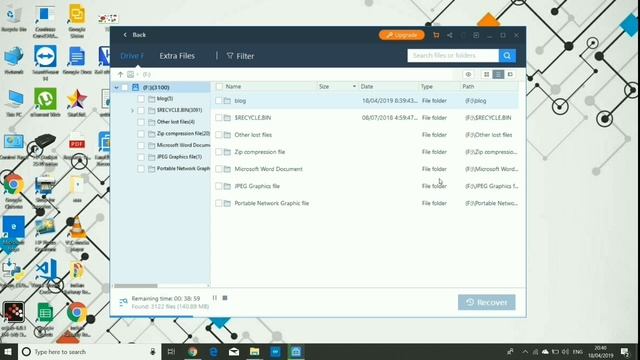Image resolution: width=640 pixels, height=360 pixels.
Task: Toggle the select-all checkbox beside Name header
Action: (219, 87)
